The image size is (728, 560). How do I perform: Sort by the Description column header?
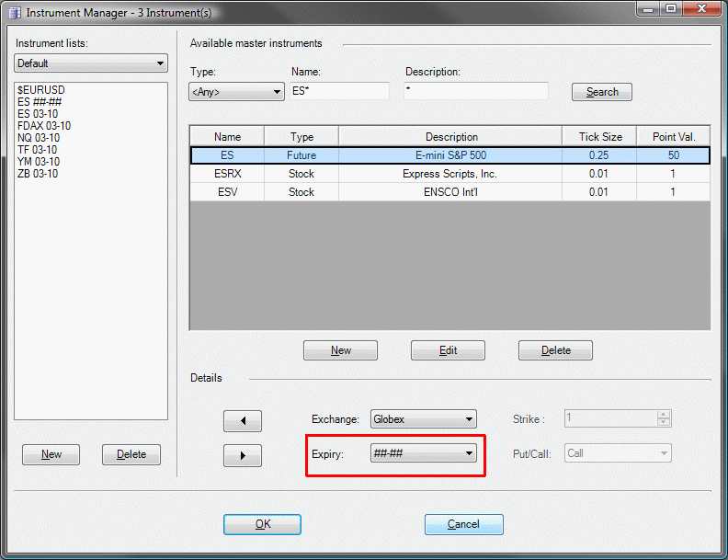[450, 137]
